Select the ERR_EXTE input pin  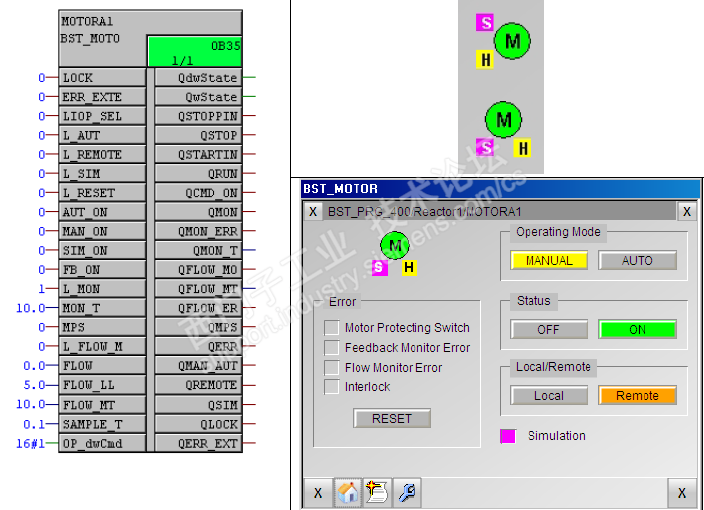[102, 97]
